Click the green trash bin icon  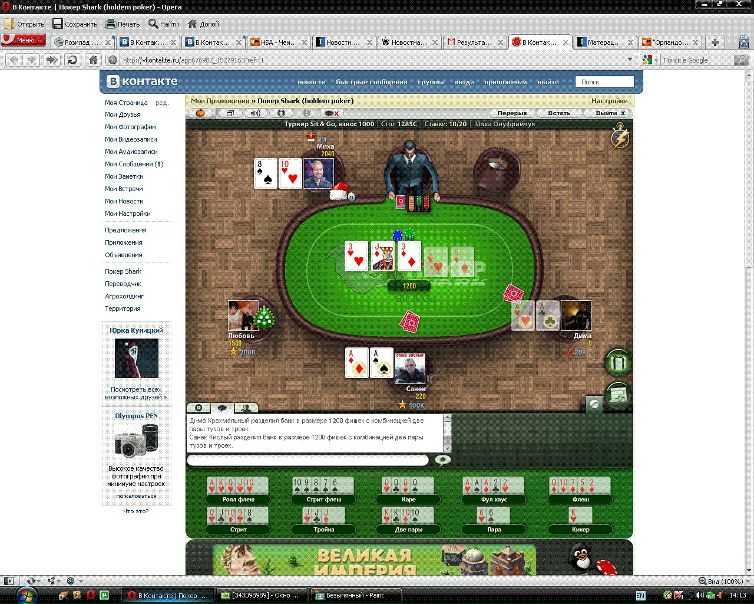click(x=617, y=361)
